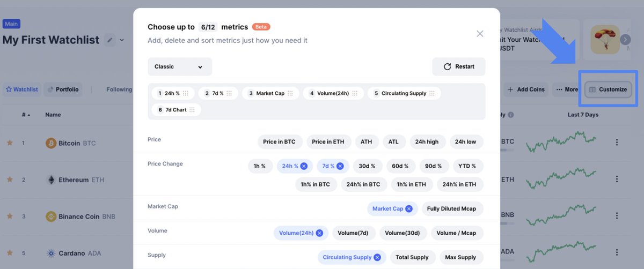Remove Market Cap metric via its x icon

tap(409, 209)
